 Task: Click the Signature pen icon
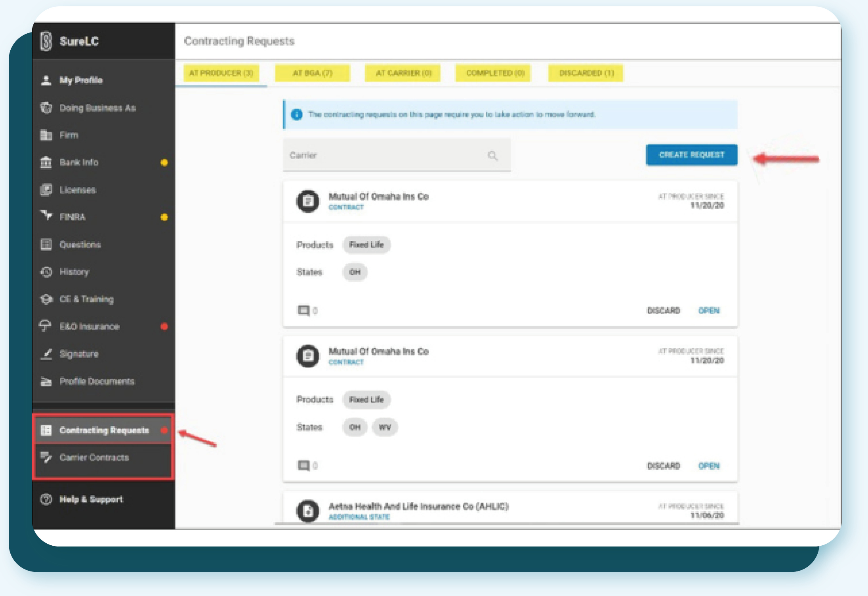tap(46, 354)
